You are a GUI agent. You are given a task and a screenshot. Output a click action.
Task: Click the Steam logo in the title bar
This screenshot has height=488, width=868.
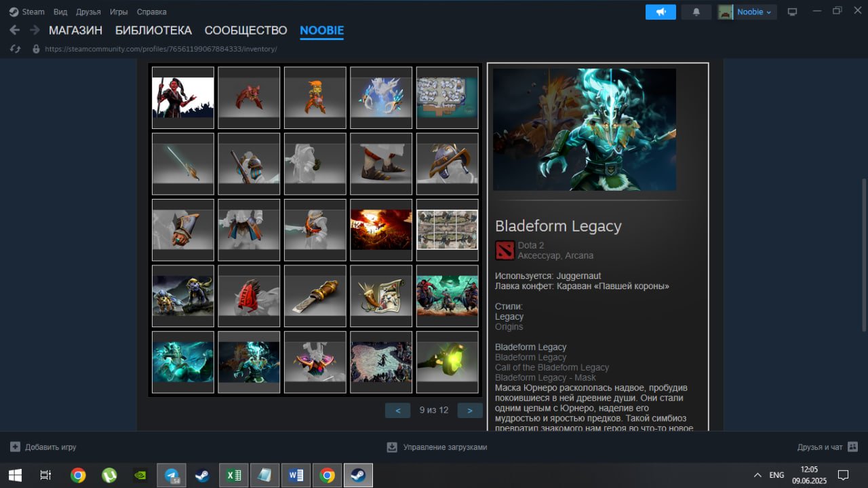coord(14,12)
